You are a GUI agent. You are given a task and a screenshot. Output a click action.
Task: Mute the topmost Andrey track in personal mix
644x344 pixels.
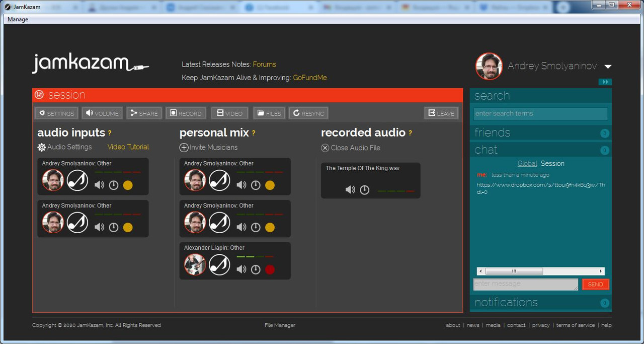point(242,185)
